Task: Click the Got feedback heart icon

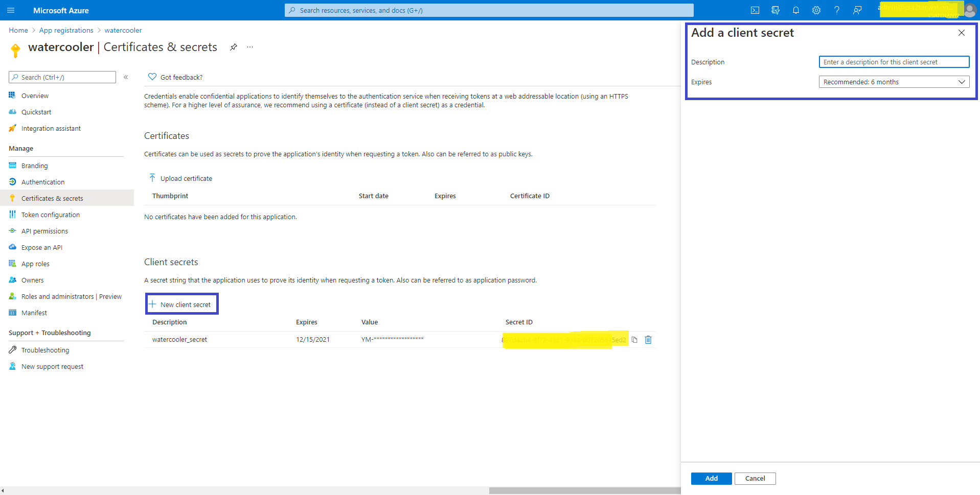Action: click(152, 77)
